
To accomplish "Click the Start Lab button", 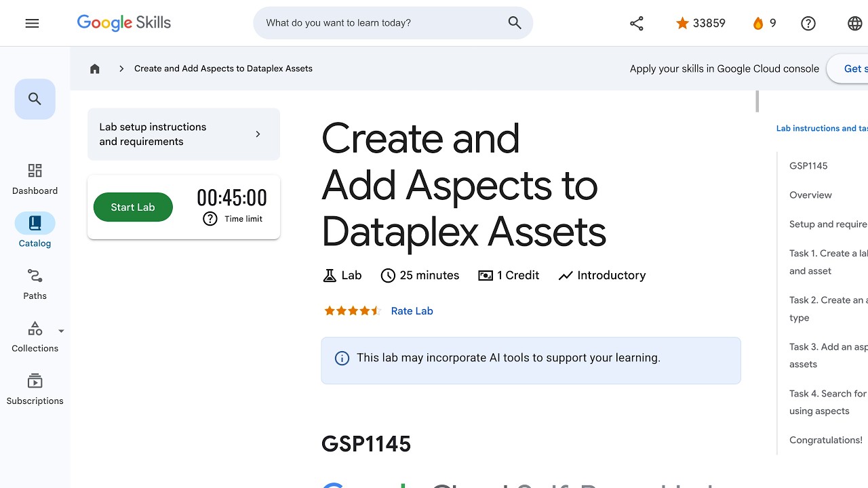I will 133,207.
